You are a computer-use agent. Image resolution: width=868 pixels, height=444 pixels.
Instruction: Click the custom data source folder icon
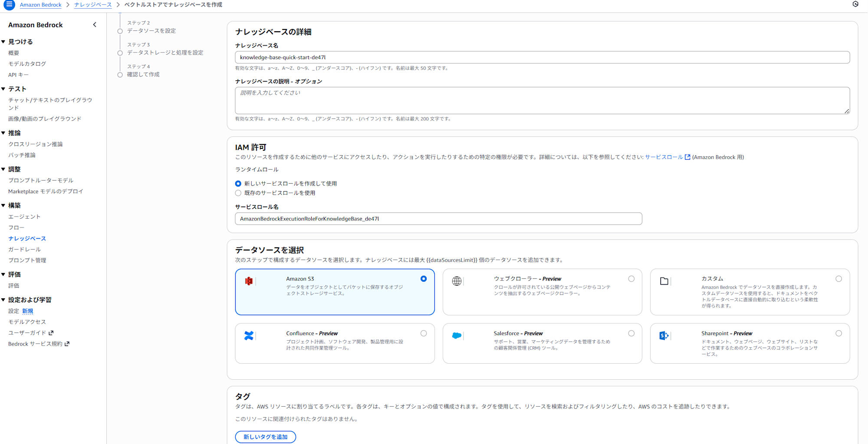[664, 281]
